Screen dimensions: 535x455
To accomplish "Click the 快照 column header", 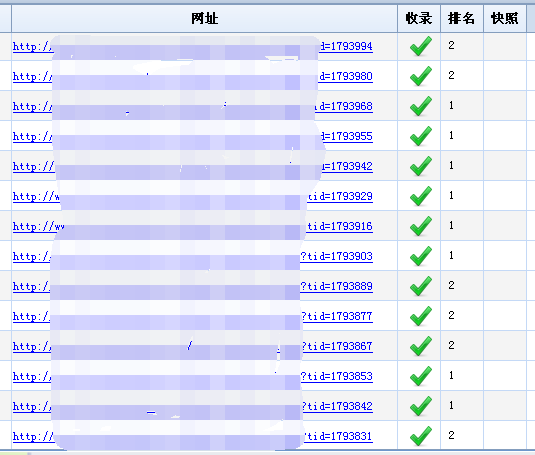I will (505, 18).
